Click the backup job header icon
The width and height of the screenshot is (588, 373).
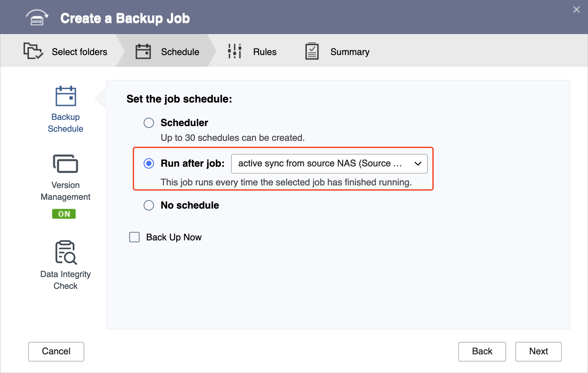click(37, 18)
